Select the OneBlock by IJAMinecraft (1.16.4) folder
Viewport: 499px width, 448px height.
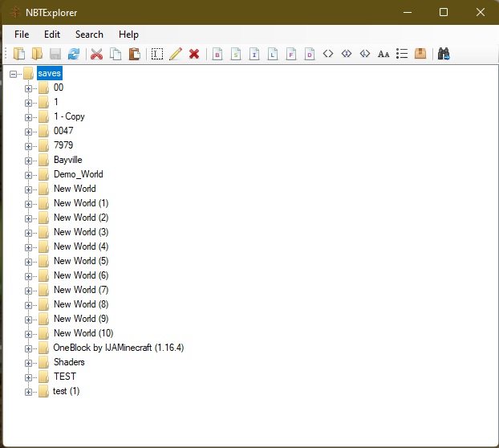pos(119,348)
